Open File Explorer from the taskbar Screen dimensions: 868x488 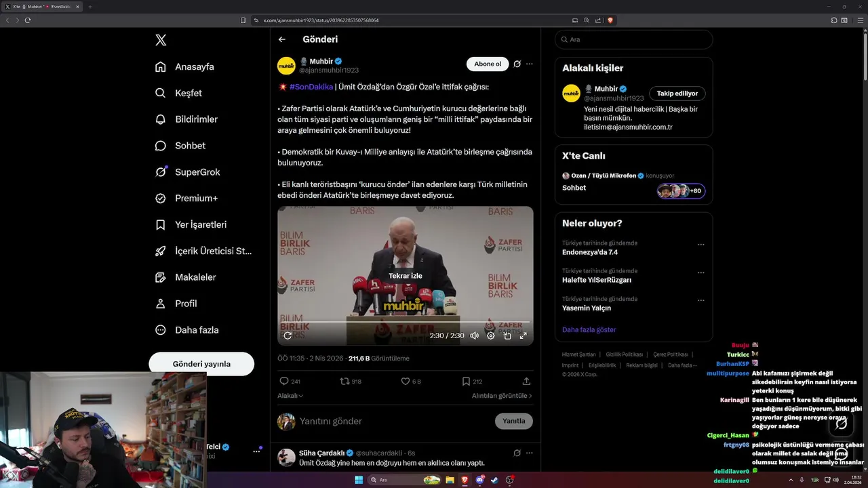pos(449,480)
